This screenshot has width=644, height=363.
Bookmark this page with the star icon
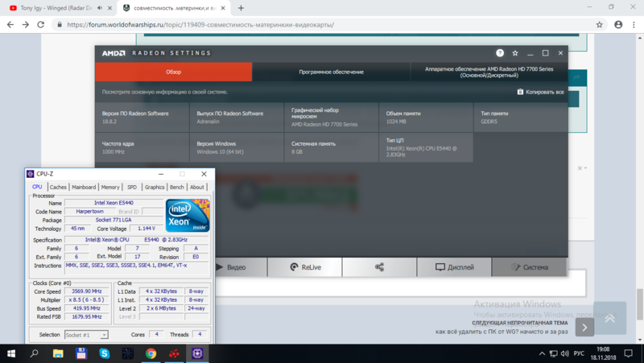[x=599, y=25]
